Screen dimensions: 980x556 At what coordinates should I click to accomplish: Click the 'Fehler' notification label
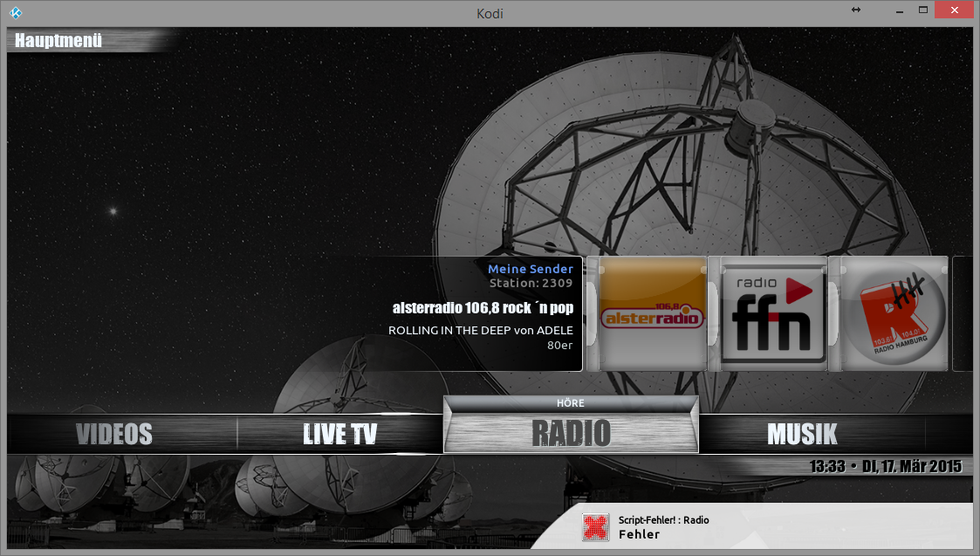click(x=639, y=534)
